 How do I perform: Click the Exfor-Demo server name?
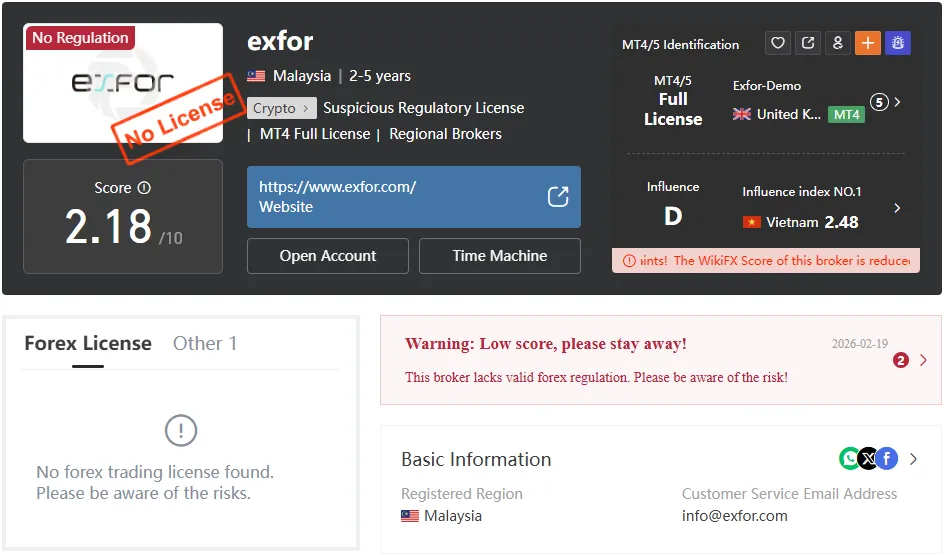click(x=767, y=85)
